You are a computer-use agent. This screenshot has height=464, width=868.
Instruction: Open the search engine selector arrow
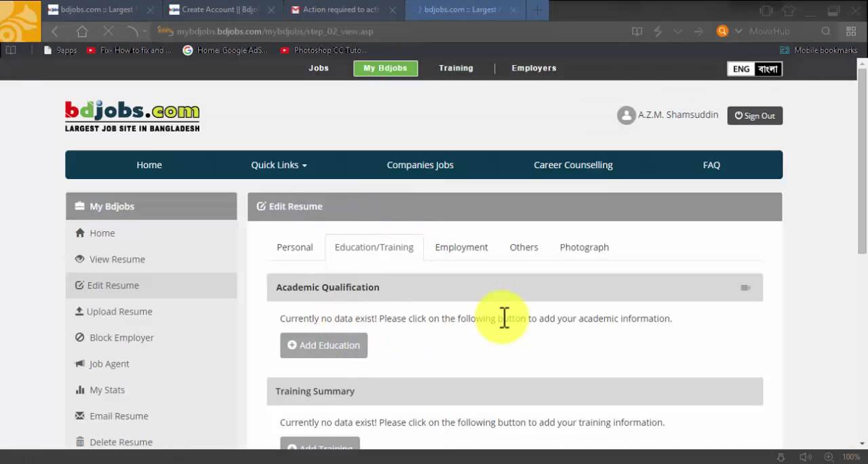point(738,31)
